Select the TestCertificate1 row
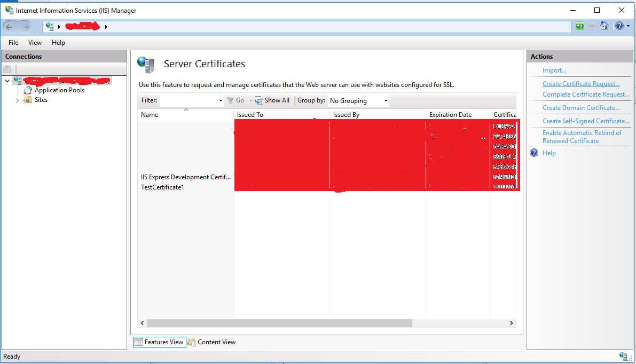This screenshot has height=364, width=636. click(162, 187)
